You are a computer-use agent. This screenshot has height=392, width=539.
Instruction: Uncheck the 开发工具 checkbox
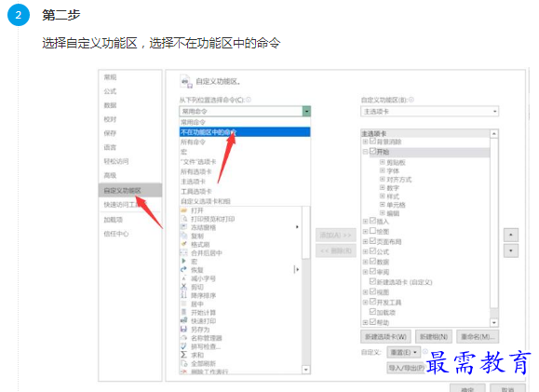[x=373, y=302]
